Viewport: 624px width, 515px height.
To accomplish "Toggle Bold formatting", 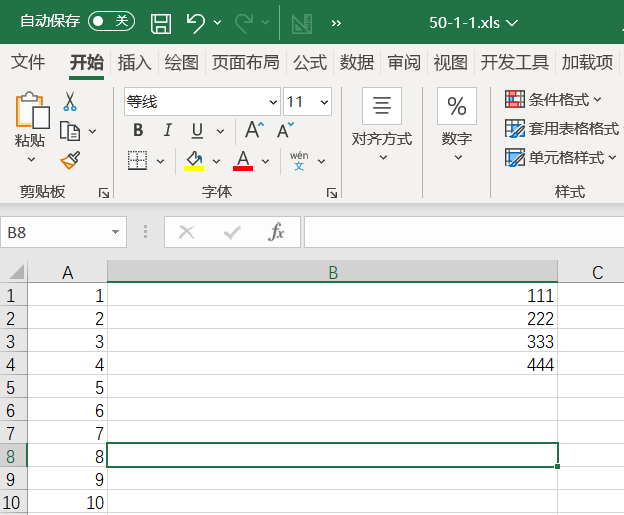I will coord(138,130).
